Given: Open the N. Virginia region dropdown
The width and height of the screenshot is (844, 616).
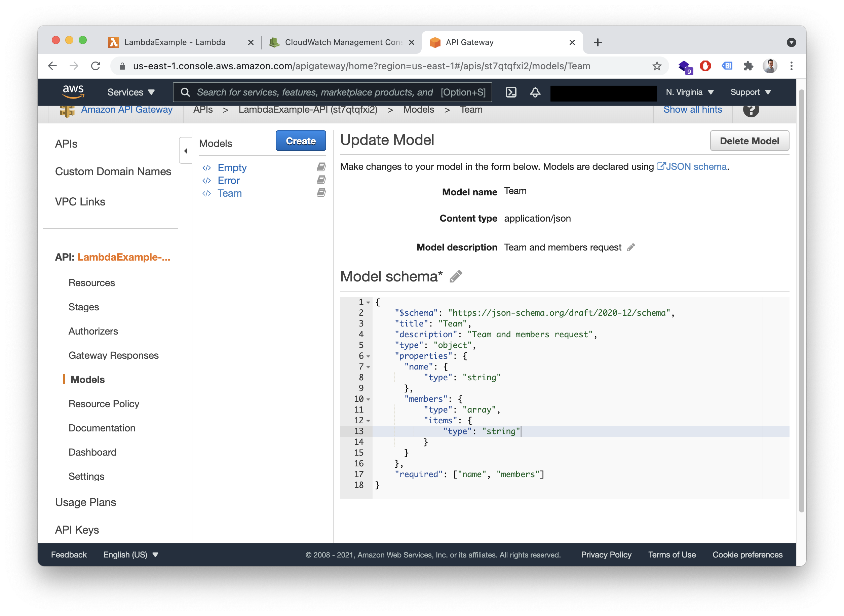Looking at the screenshot, I should click(x=691, y=92).
